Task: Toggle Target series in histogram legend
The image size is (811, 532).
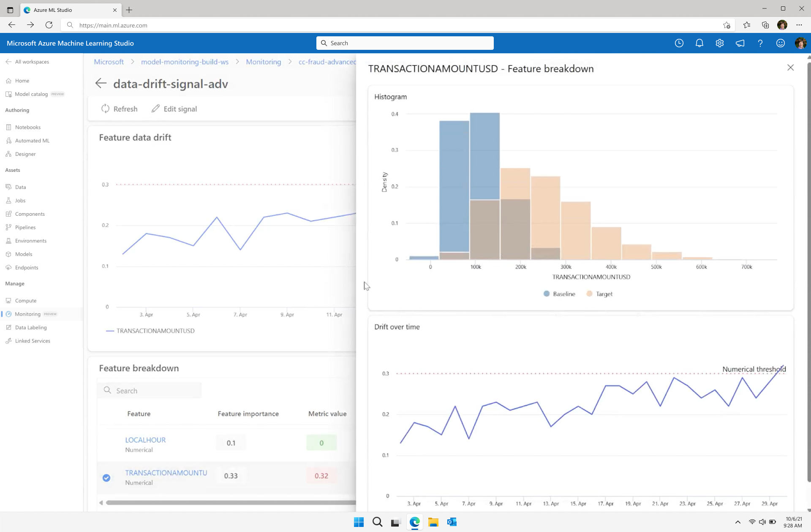Action: [x=599, y=294]
